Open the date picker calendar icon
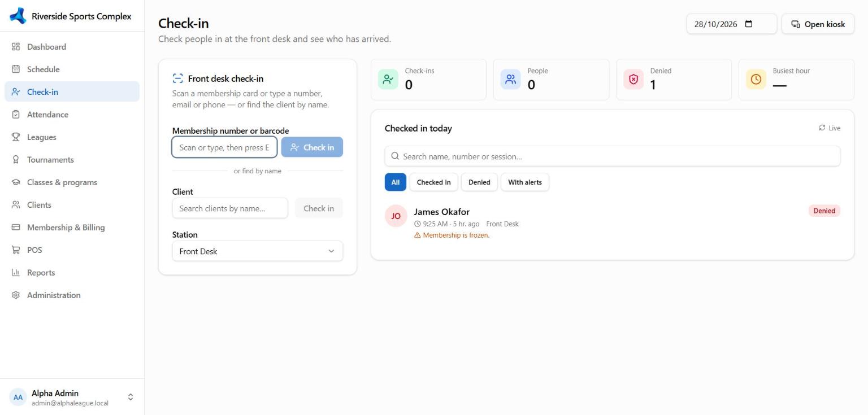The height and width of the screenshot is (415, 868). pos(749,24)
